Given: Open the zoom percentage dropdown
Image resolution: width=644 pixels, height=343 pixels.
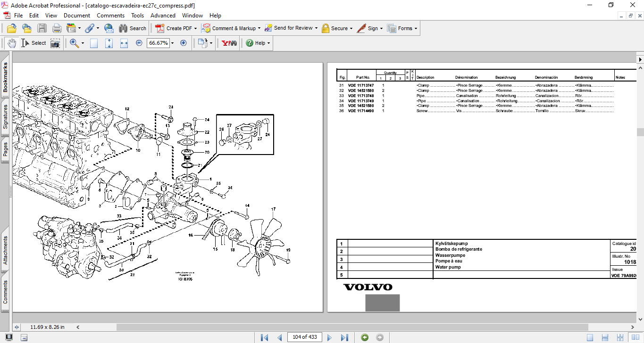Looking at the screenshot, I should pos(172,43).
